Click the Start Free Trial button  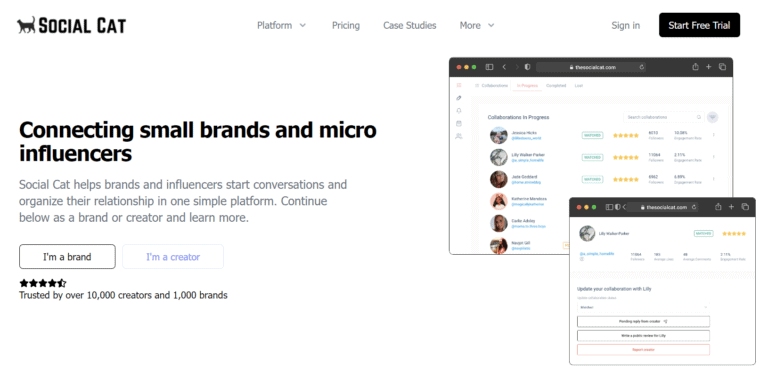[699, 25]
